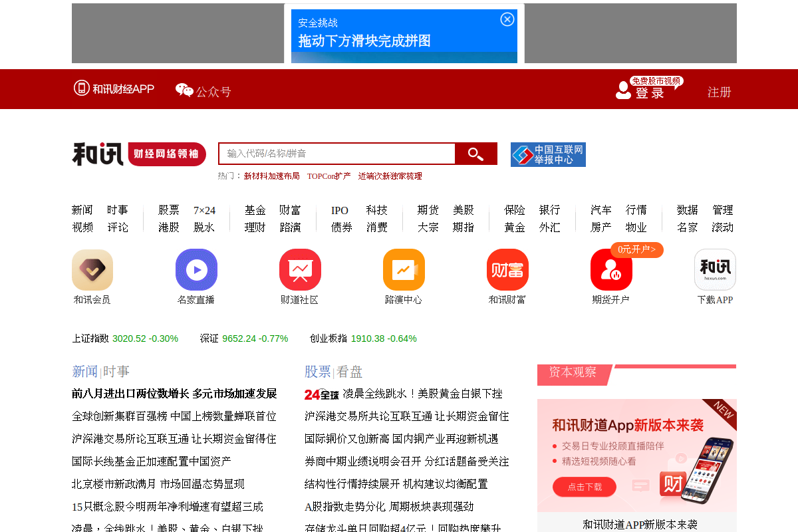Open hot topic 近端次新独家梳理

390,176
